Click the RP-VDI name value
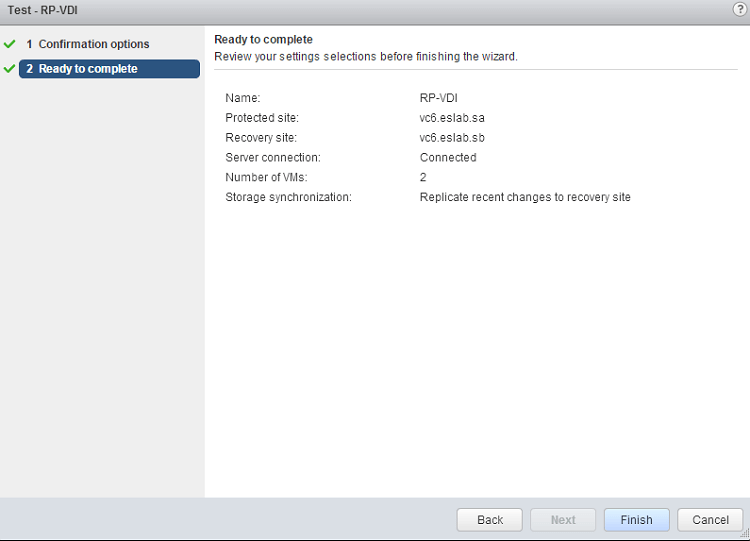The width and height of the screenshot is (750, 541). tap(439, 98)
